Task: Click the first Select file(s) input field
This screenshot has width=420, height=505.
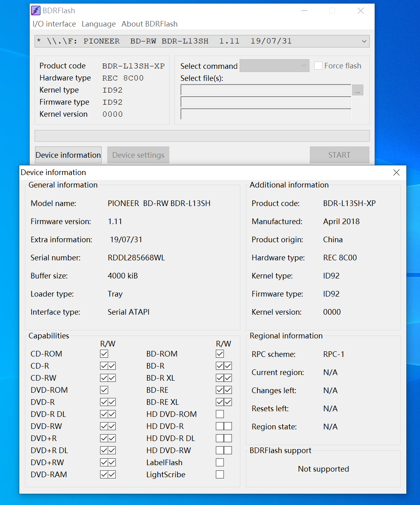Action: tap(266, 90)
